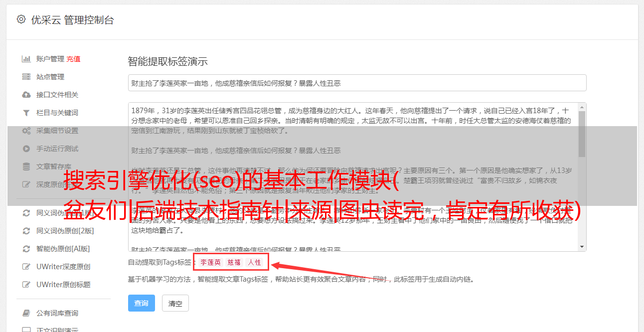The image size is (644, 332).
Task: Click the article title input field
Action: click(x=357, y=83)
